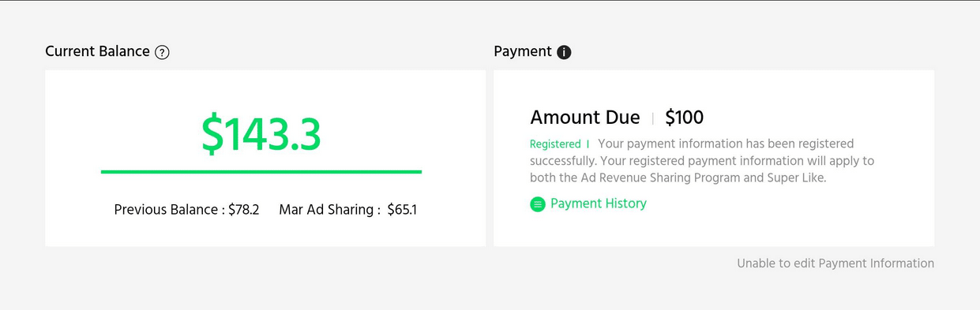The image size is (980, 310).
Task: Click the green bar under the balance
Action: pos(261,171)
